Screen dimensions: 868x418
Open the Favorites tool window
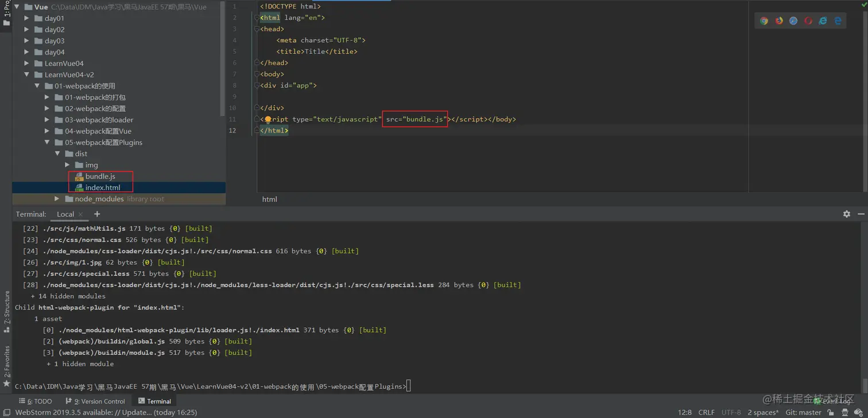pos(7,365)
